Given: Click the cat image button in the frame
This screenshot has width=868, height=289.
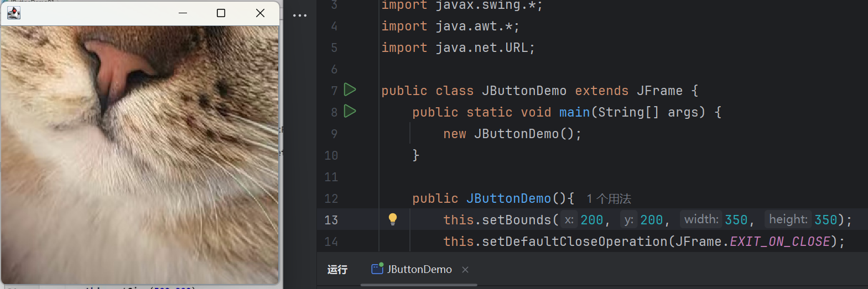Looking at the screenshot, I should click(140, 155).
